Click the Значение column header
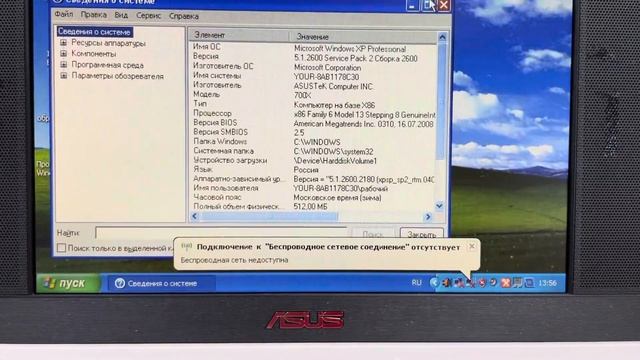 point(363,37)
